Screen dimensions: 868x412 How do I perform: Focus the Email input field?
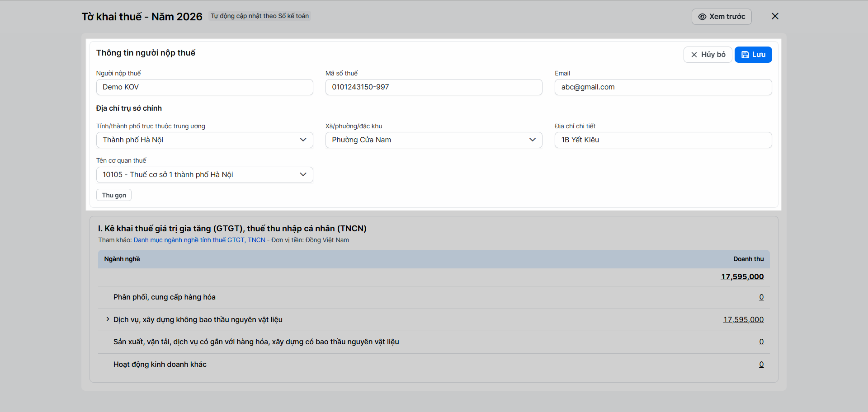click(x=663, y=87)
